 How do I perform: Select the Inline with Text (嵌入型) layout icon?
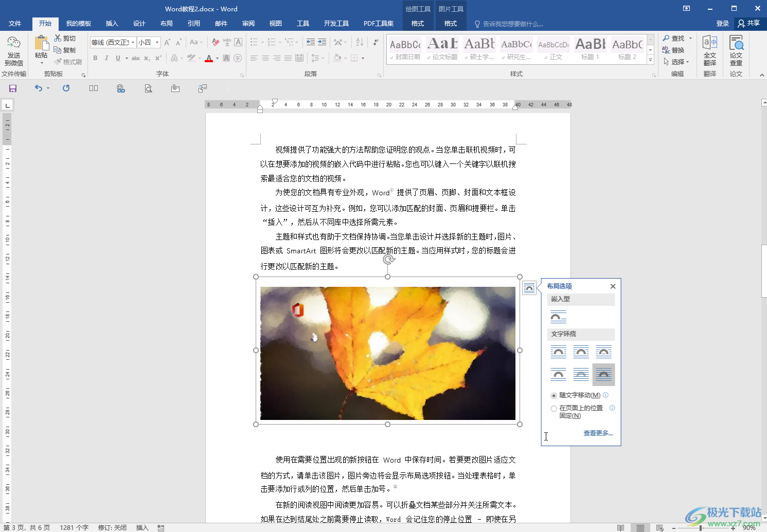[x=558, y=317]
